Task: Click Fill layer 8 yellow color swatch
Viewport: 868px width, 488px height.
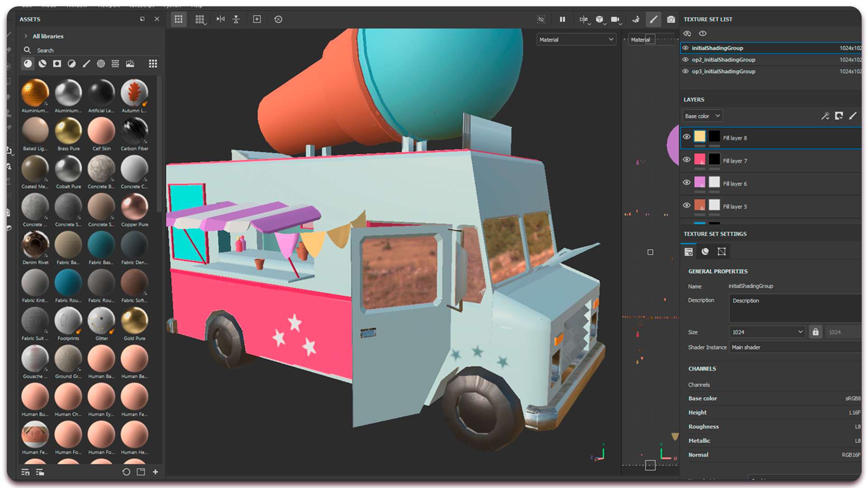Action: [699, 136]
